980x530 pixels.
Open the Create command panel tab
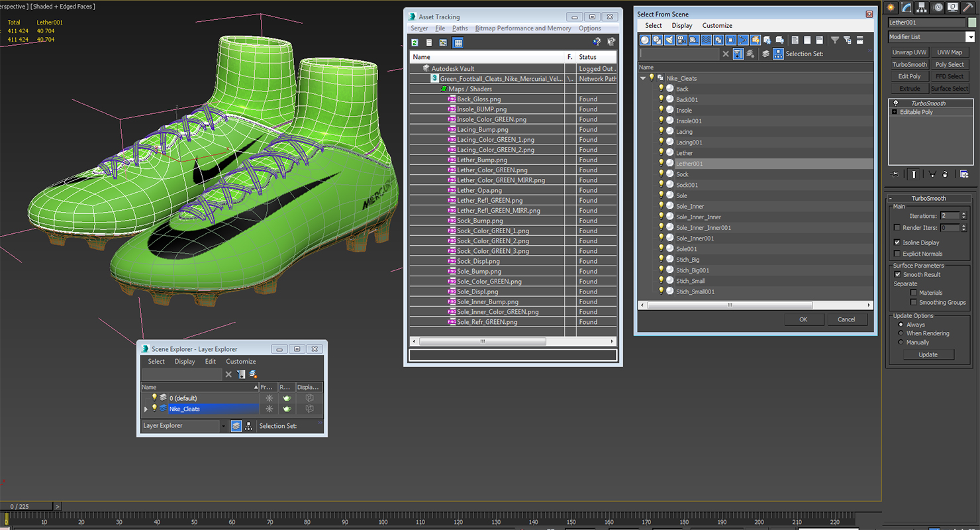pyautogui.click(x=891, y=7)
